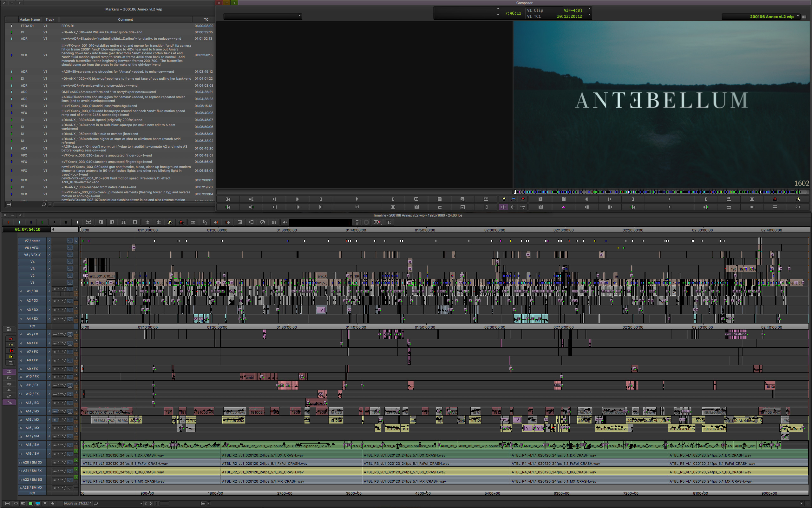Select the TC1 timecode track button

pyautogui.click(x=32, y=326)
